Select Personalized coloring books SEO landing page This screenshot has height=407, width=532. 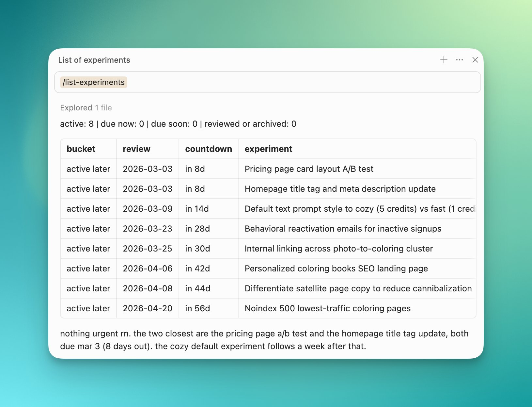tap(336, 269)
